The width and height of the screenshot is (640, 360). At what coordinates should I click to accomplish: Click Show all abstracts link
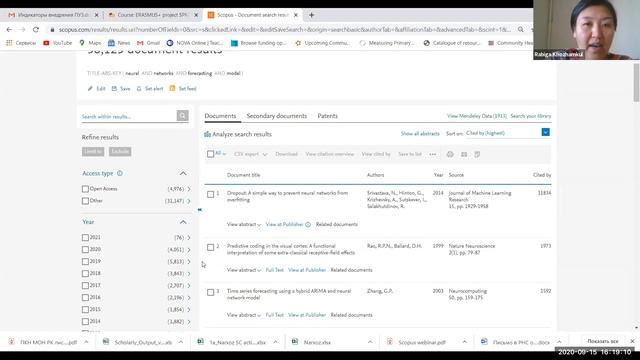pos(420,134)
